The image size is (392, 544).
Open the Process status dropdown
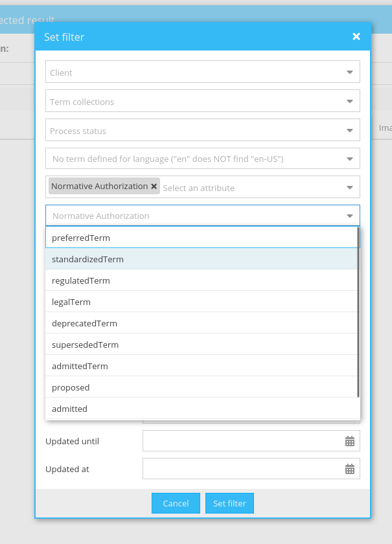[349, 131]
